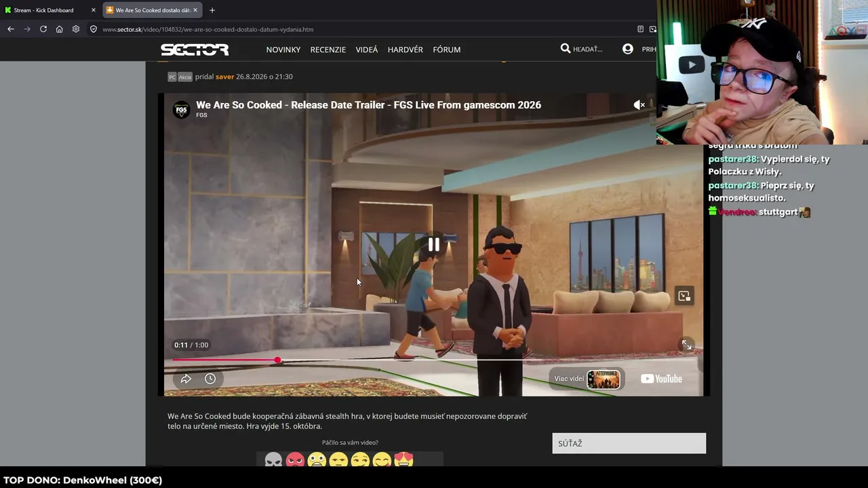Viewport: 868px width, 488px height.
Task: Click the FGS channel avatar
Action: pyautogui.click(x=181, y=110)
